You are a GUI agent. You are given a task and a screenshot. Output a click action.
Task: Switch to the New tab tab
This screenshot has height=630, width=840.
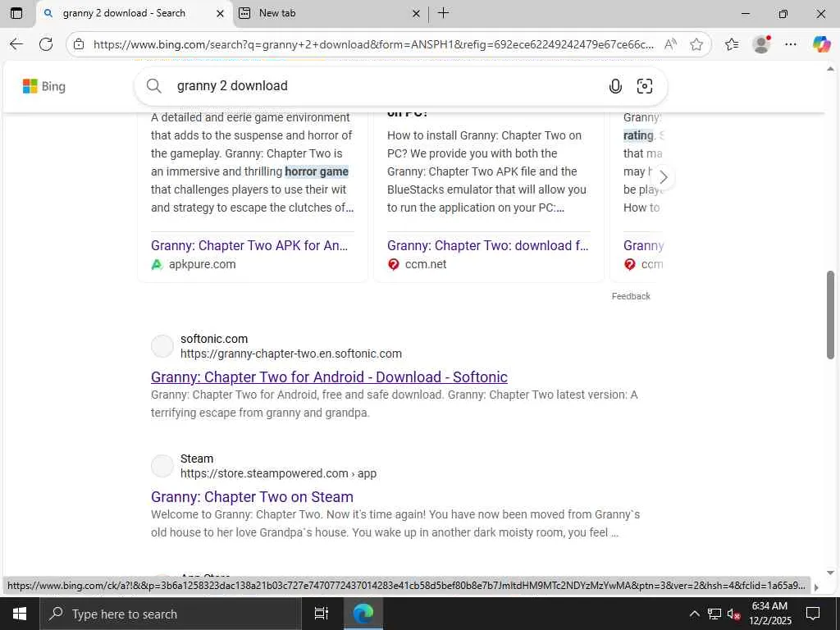coord(330,13)
